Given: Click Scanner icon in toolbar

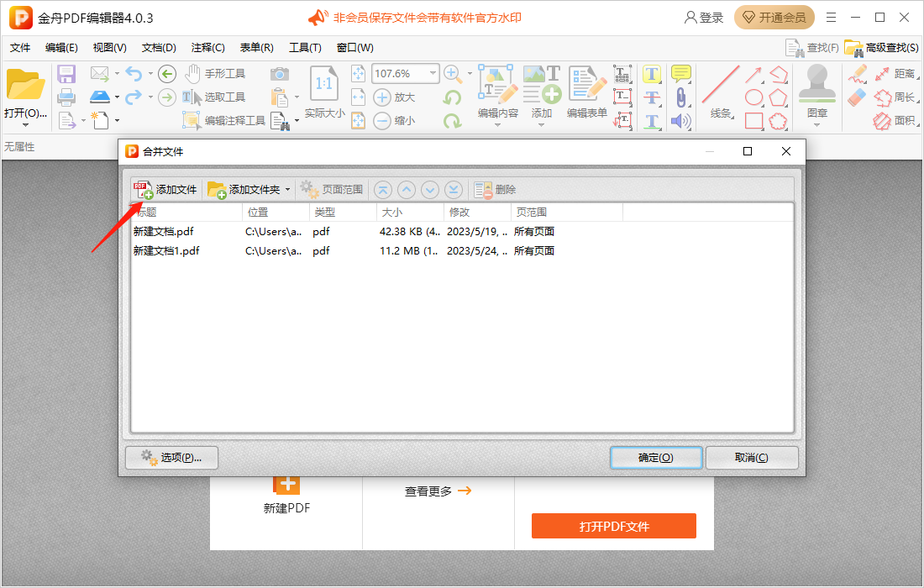Looking at the screenshot, I should click(x=100, y=97).
